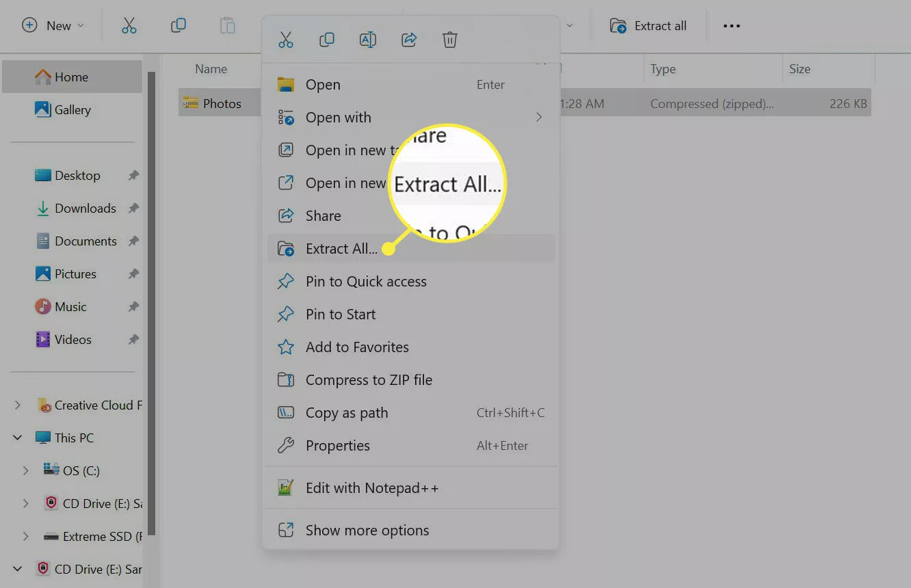Click the pin icon next to Pictures
Screen dimensions: 911x588
pos(133,274)
